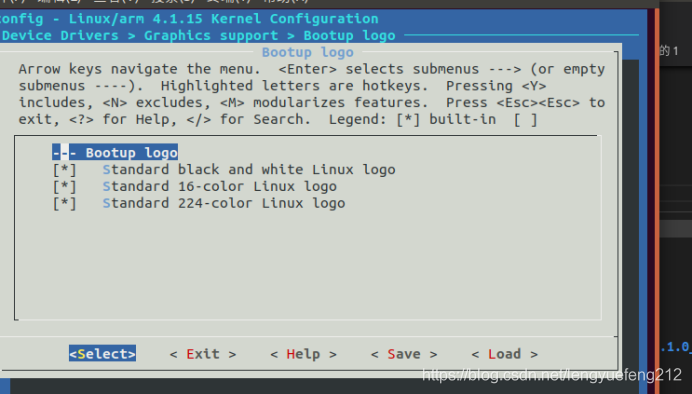Open the < Help > button
692x394 pixels.
304,354
